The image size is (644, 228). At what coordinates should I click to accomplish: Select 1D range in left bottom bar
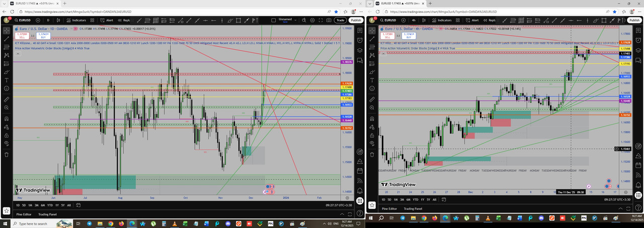click(x=18, y=205)
